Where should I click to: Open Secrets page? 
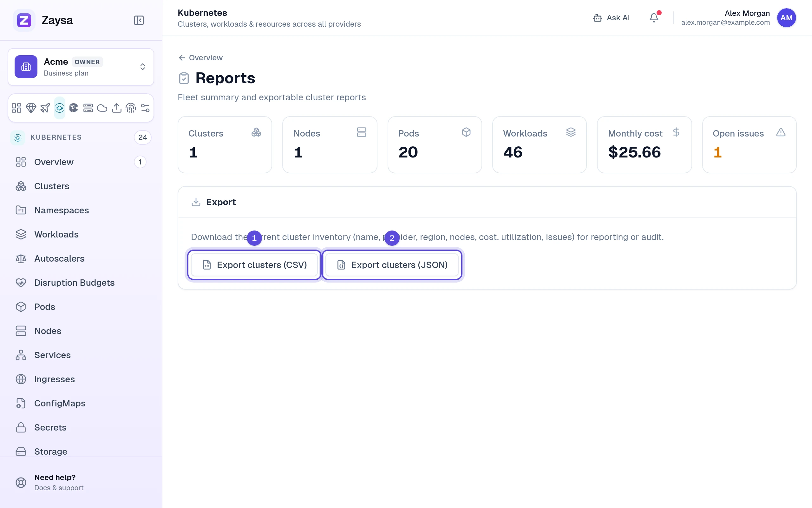81,427
